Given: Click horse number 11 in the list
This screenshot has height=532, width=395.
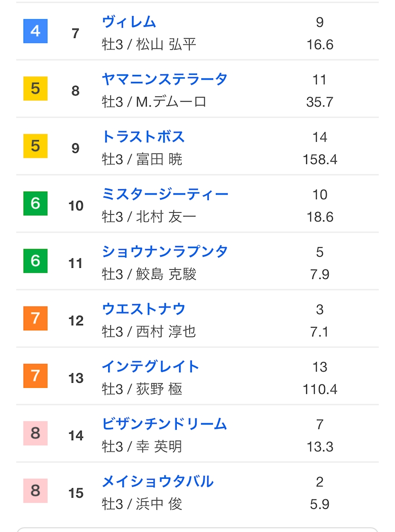Looking at the screenshot, I should [76, 263].
